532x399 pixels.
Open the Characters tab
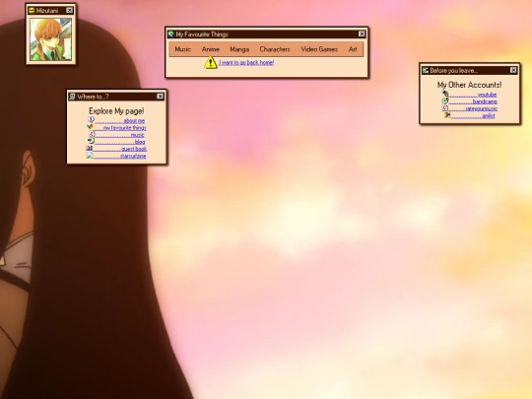[275, 49]
